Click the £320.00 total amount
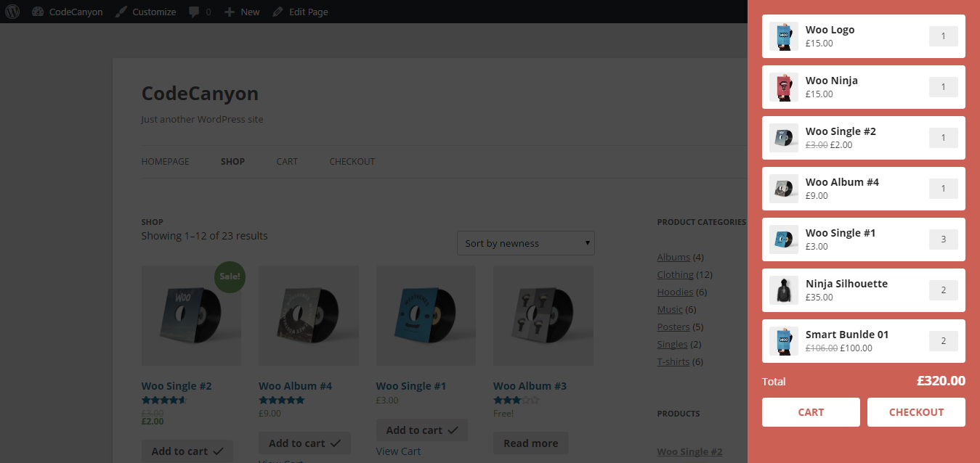The image size is (980, 463). [941, 381]
